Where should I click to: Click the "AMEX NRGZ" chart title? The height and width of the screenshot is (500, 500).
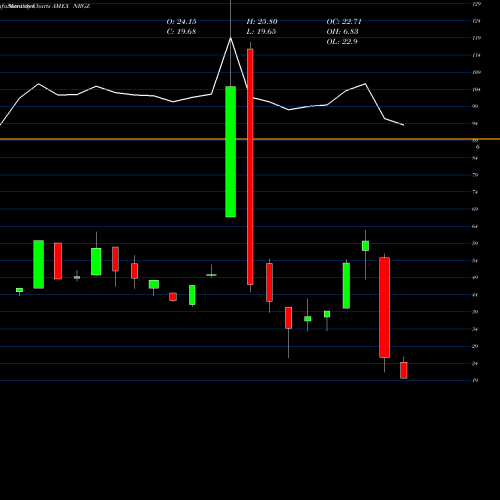point(71,6)
